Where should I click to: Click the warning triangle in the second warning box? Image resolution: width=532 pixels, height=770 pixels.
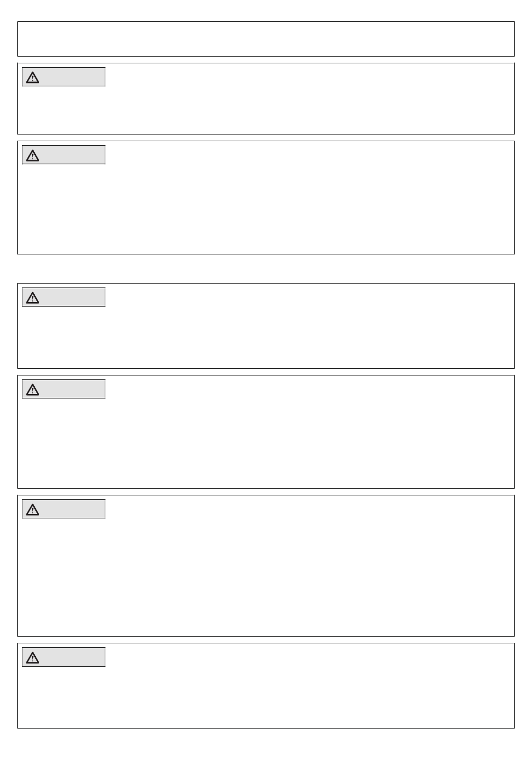pos(32,155)
